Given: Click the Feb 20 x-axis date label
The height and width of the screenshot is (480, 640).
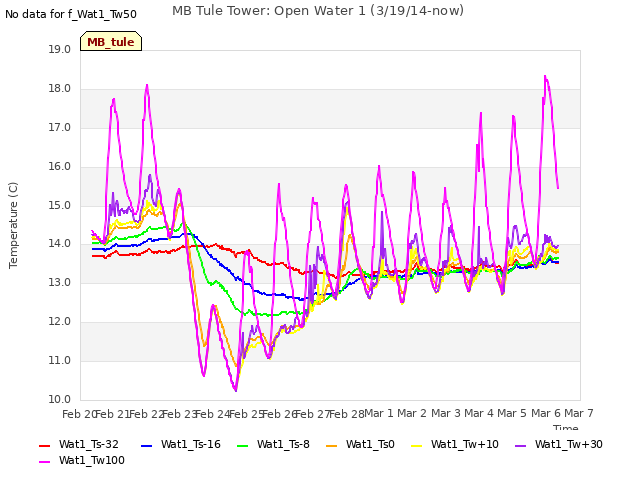Looking at the screenshot, I should pyautogui.click(x=78, y=414).
